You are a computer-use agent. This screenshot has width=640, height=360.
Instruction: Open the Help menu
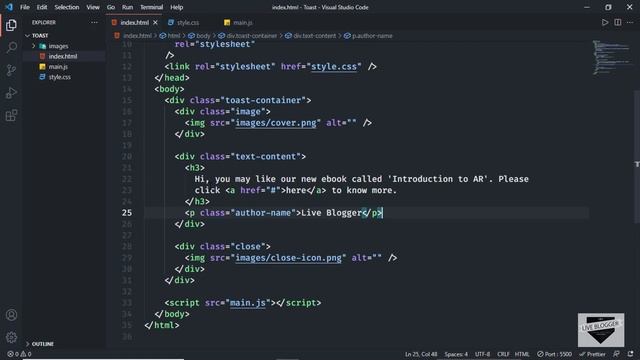click(176, 7)
